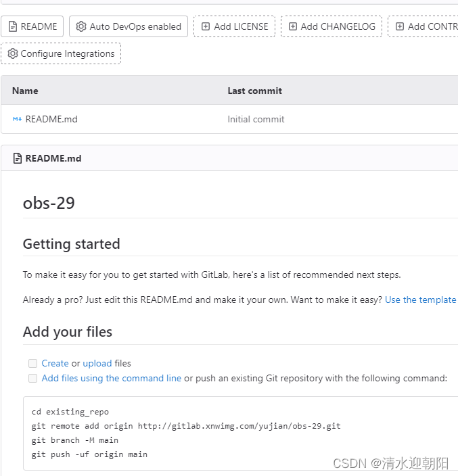Tick the Add files using command line checkbox

point(32,378)
